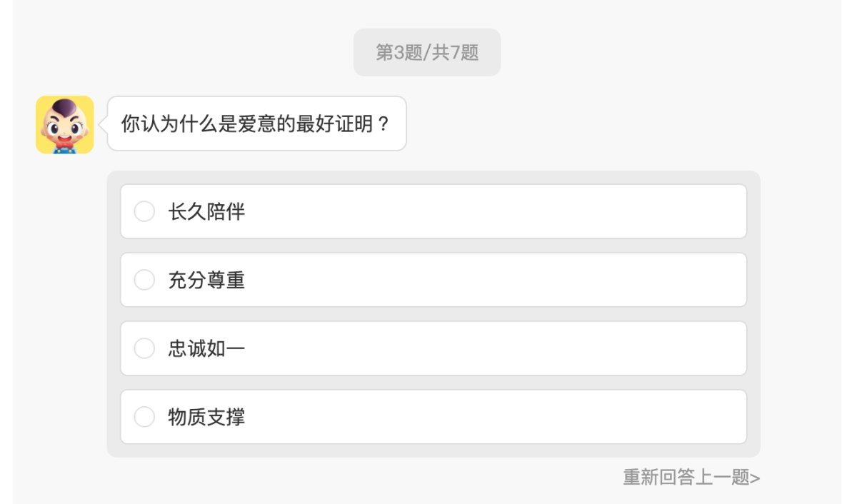Click the 第3题/共7题 progress indicator
Screen dimensions: 857x504
(x=426, y=51)
